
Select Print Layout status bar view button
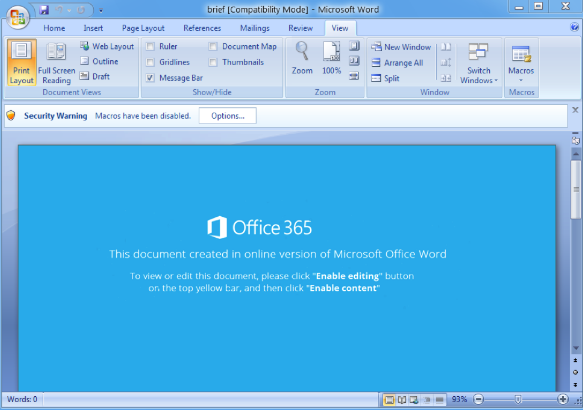389,400
